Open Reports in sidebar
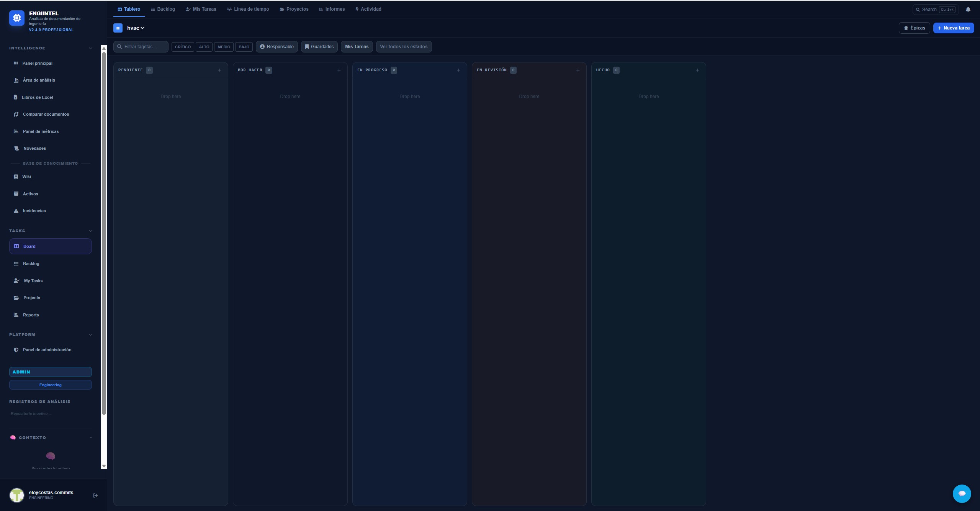This screenshot has width=980, height=511. (51, 315)
